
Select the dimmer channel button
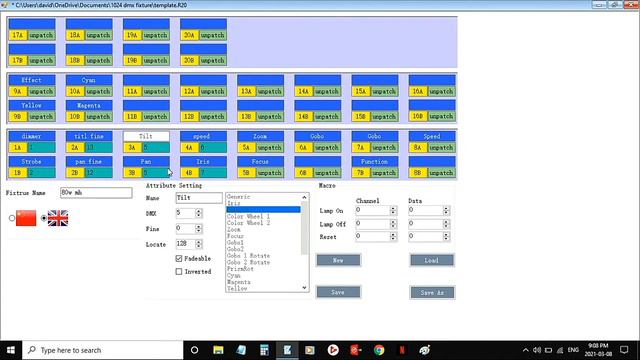tap(32, 136)
